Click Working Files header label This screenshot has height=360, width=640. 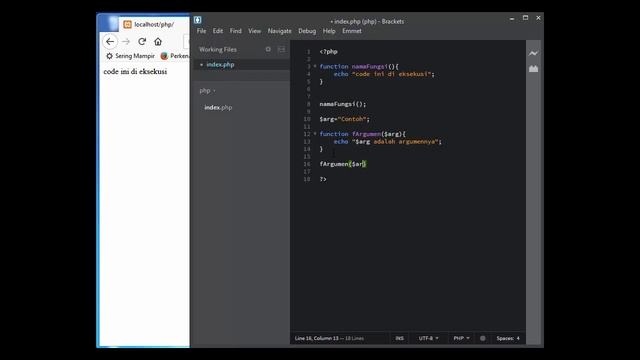[218, 49]
